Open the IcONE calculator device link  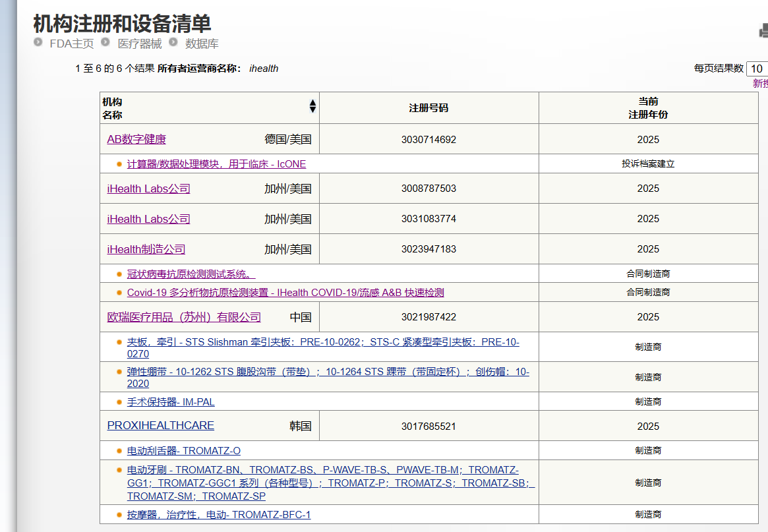[216, 164]
